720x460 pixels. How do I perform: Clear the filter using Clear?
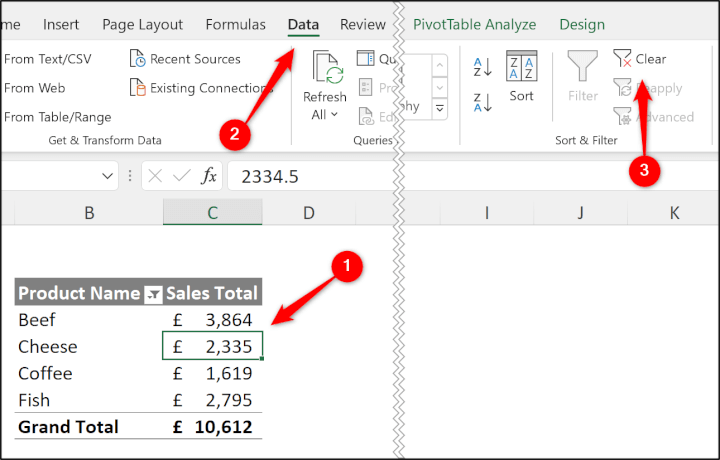640,59
